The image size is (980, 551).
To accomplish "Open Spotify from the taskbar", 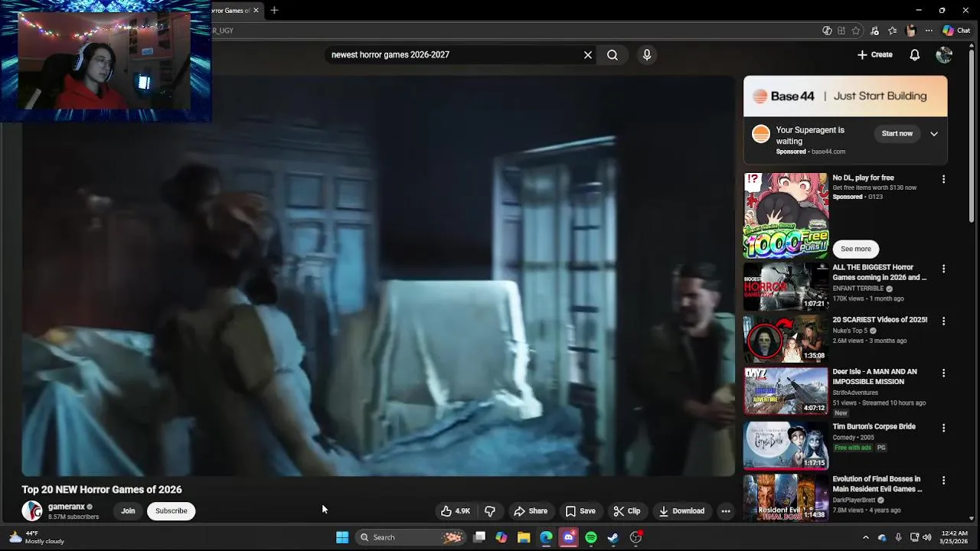I will point(590,537).
